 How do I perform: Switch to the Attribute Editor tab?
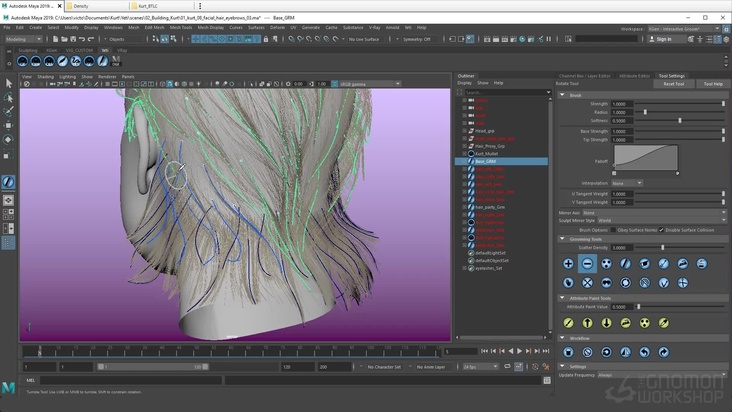coord(635,75)
